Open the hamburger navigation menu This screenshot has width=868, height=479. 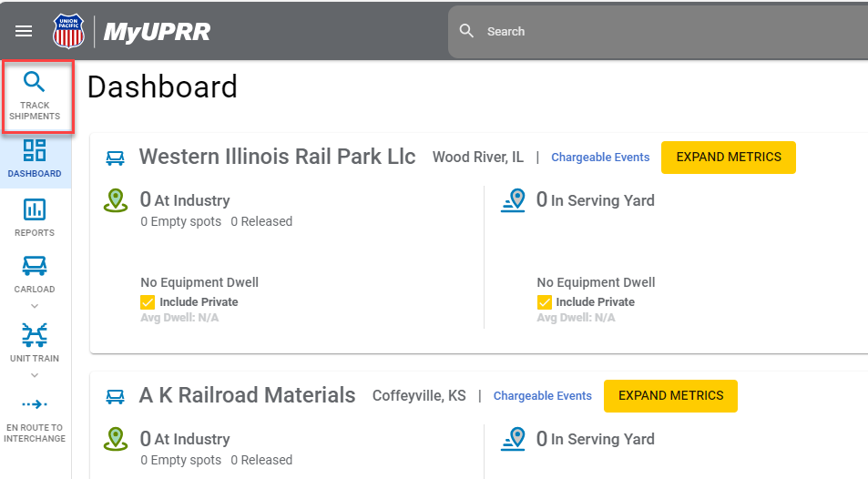coord(24,31)
